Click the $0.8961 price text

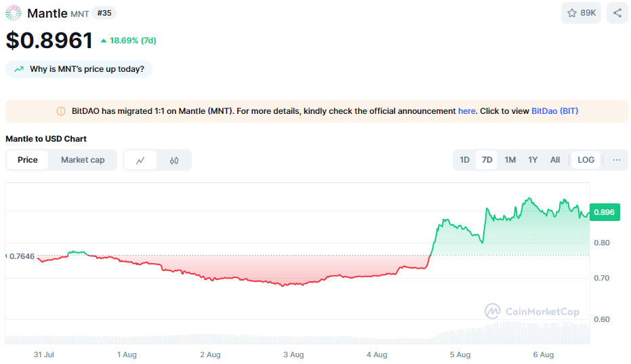pos(49,40)
